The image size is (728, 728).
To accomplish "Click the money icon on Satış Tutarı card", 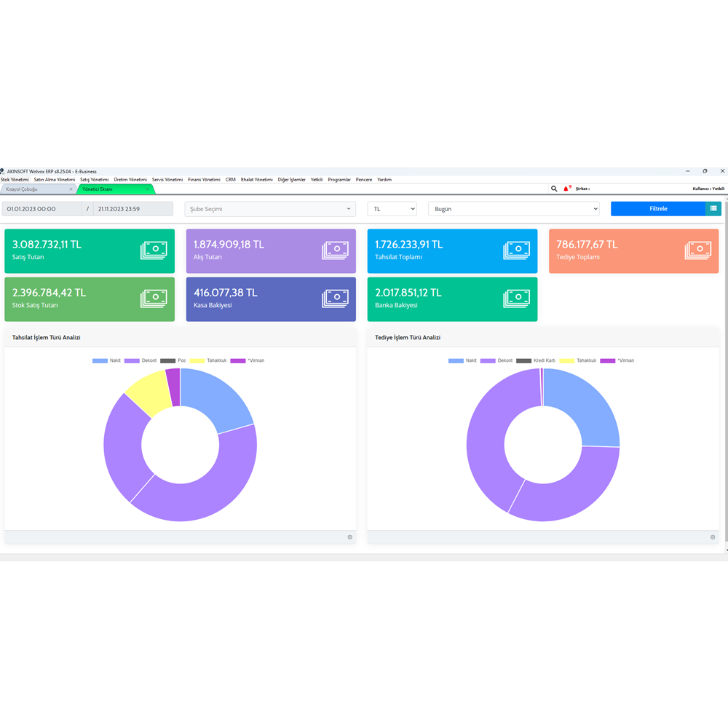I will tap(154, 250).
